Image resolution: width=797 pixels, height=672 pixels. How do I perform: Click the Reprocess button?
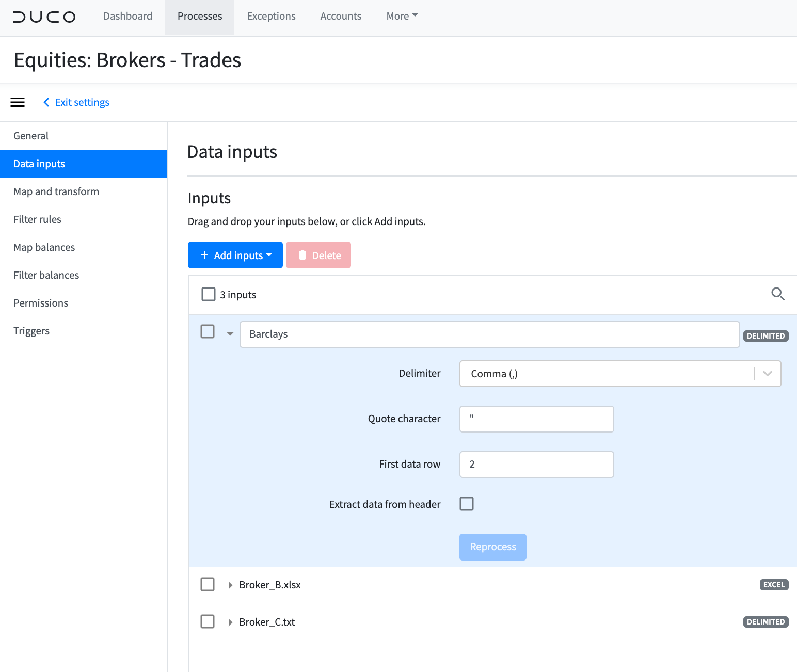(x=493, y=547)
